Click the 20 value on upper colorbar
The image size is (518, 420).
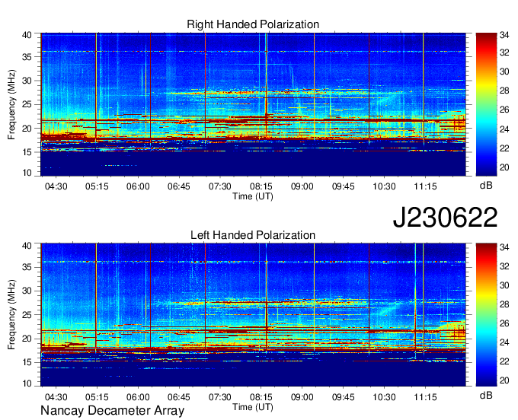tap(504, 167)
